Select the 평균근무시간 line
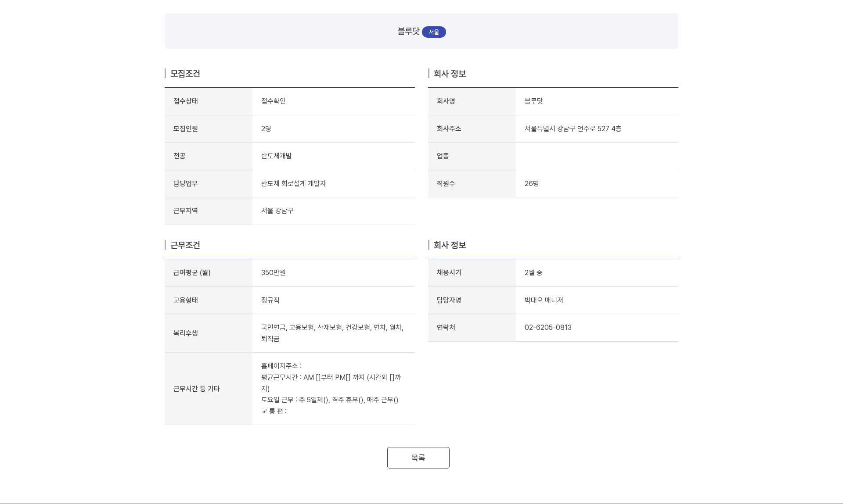 pyautogui.click(x=331, y=383)
